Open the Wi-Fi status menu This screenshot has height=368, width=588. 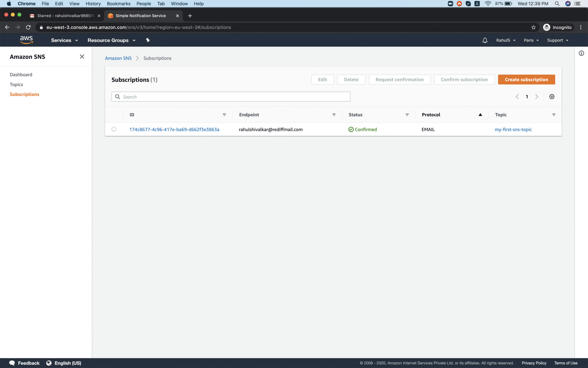coord(487,4)
